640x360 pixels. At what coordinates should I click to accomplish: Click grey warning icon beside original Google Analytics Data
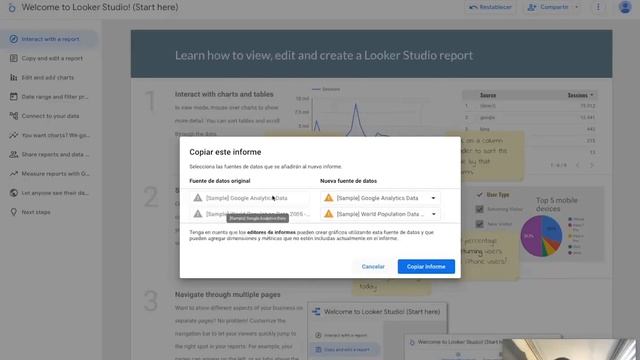198,198
